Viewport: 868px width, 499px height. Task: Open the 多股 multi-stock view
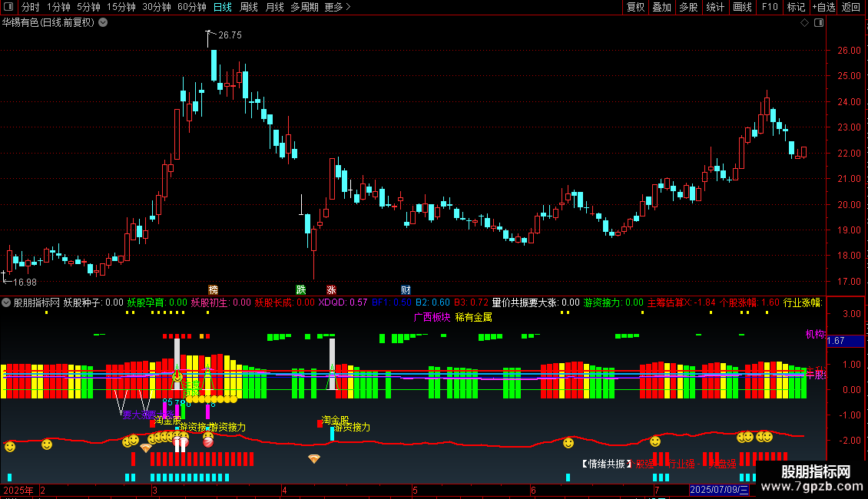[x=688, y=7]
